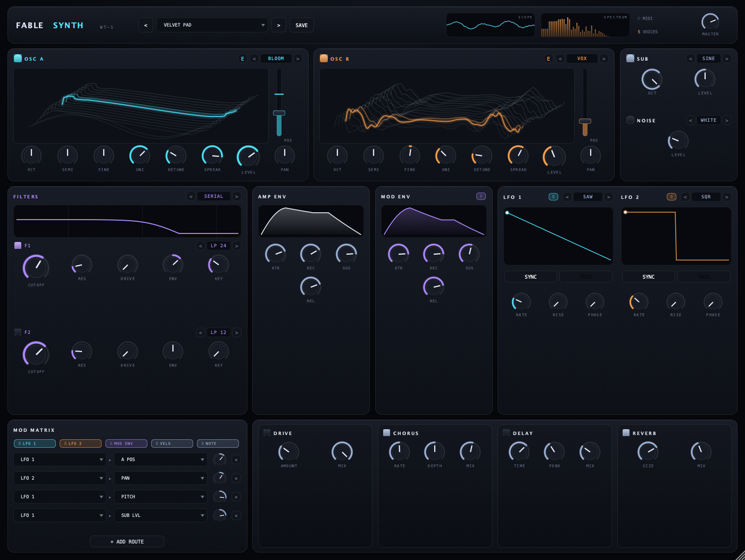The width and height of the screenshot is (745, 560).
Task: Select next wavetable after VOX on OSC B
Action: coord(604,58)
